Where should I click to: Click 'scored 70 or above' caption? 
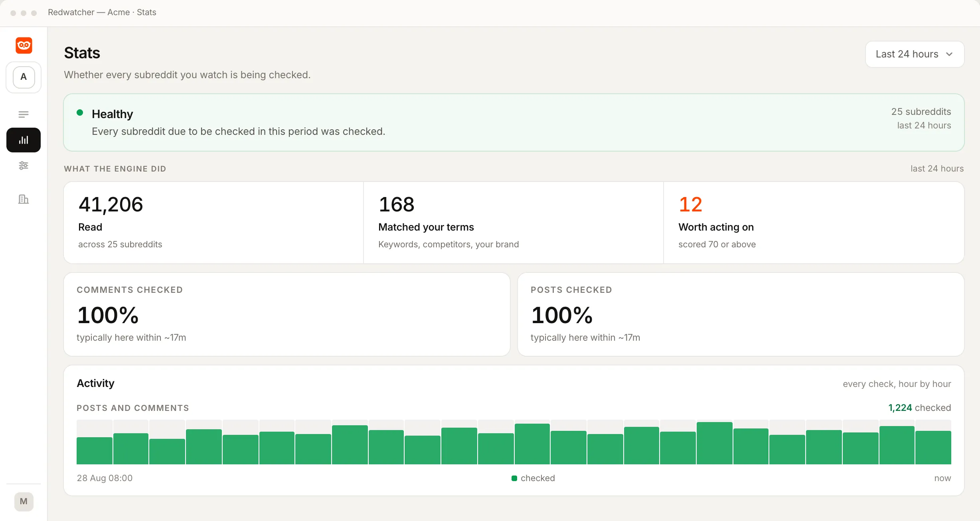pyautogui.click(x=717, y=244)
